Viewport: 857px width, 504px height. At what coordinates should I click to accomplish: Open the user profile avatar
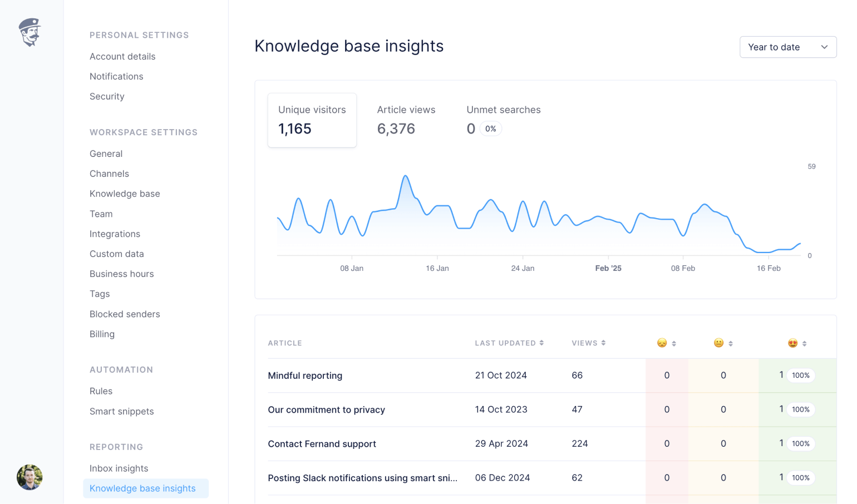click(x=29, y=477)
